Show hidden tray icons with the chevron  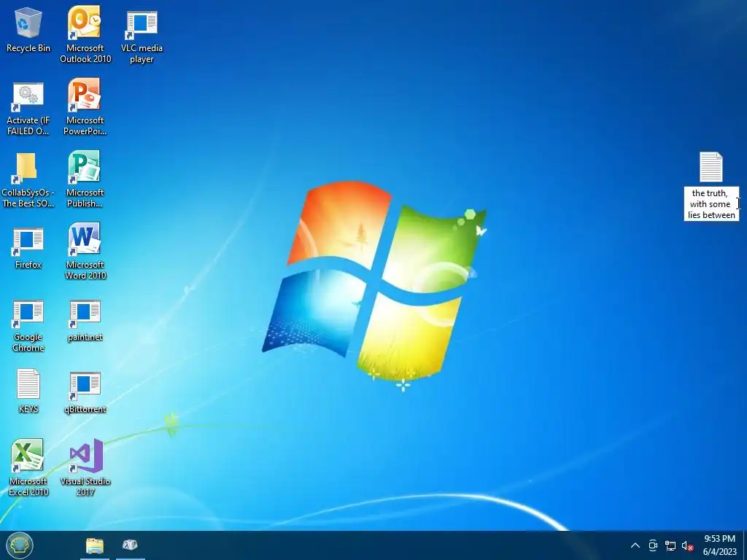point(635,545)
